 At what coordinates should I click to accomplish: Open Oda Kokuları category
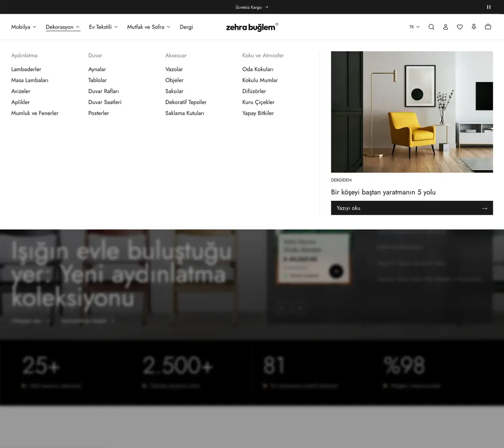pyautogui.click(x=258, y=70)
